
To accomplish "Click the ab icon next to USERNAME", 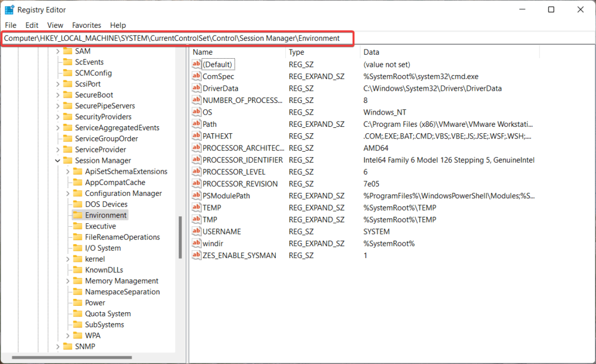I will tap(197, 231).
